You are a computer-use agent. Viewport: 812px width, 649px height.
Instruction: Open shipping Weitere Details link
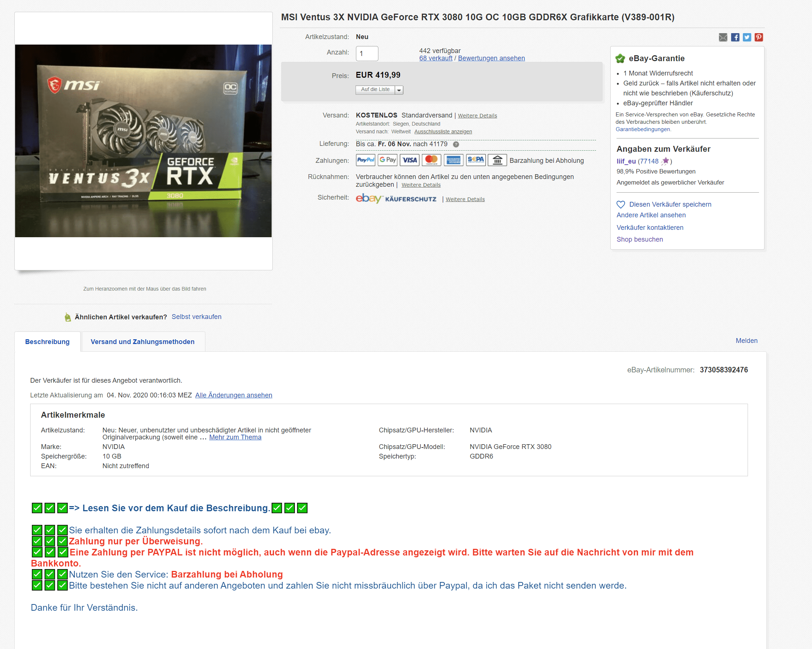tap(477, 116)
